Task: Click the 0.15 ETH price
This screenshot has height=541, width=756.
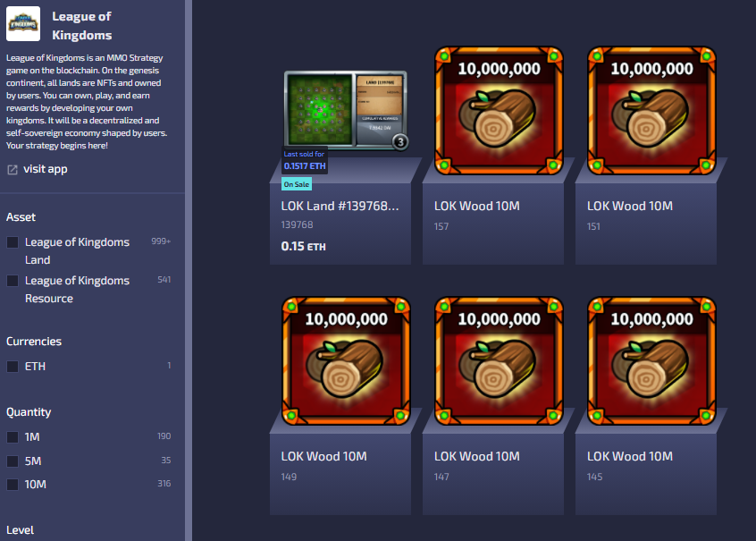Action: [x=303, y=247]
